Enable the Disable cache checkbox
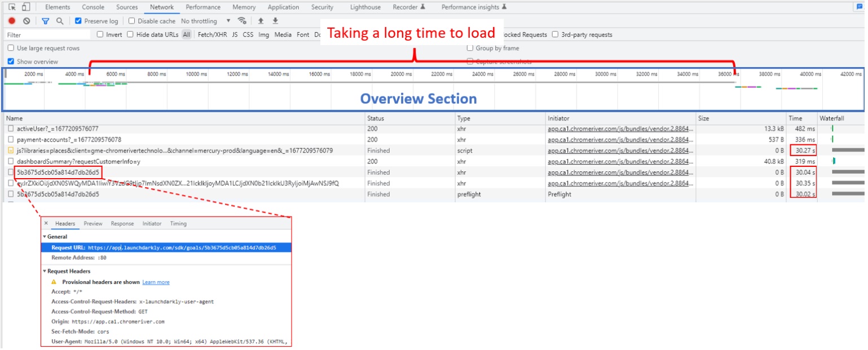Screen dimensions: 868x350 131,21
